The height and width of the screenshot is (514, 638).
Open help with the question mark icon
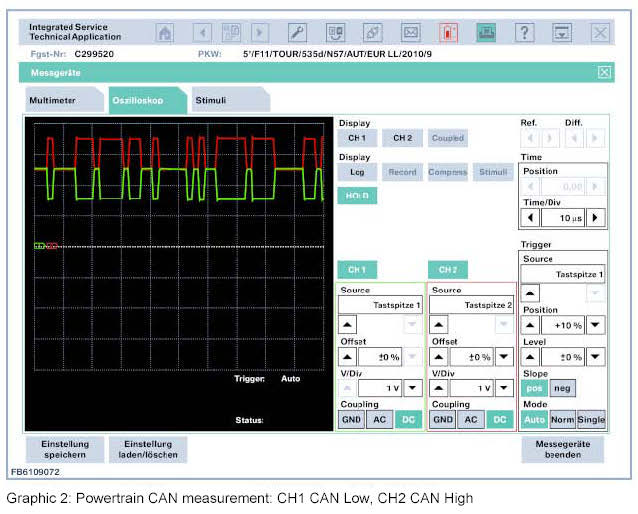(524, 33)
